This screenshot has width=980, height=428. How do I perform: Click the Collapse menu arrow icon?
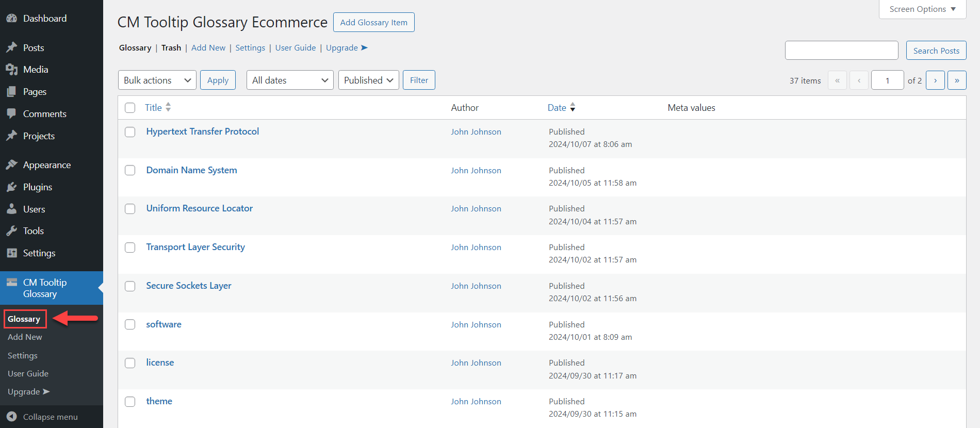coord(11,417)
